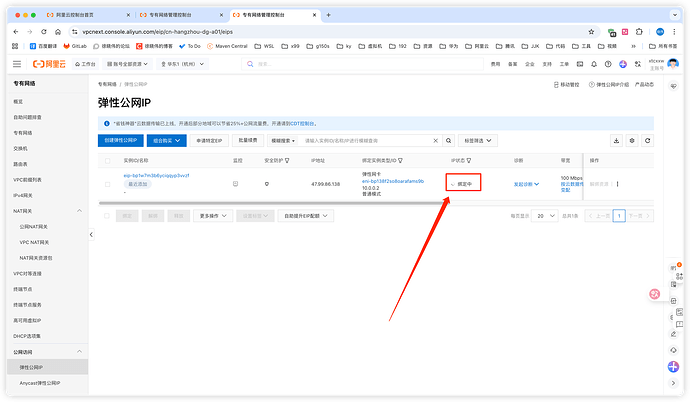Click the download export icon above the table

coord(616,141)
